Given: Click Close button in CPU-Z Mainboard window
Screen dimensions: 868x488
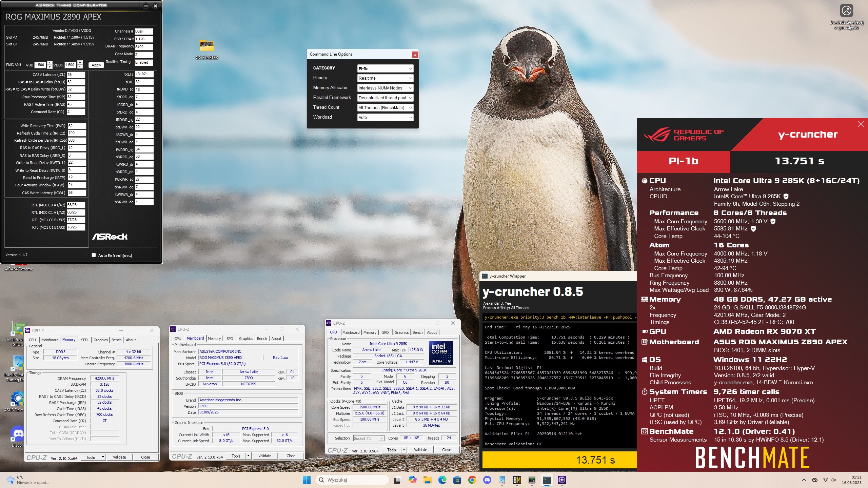Looking at the screenshot, I should point(291,456).
